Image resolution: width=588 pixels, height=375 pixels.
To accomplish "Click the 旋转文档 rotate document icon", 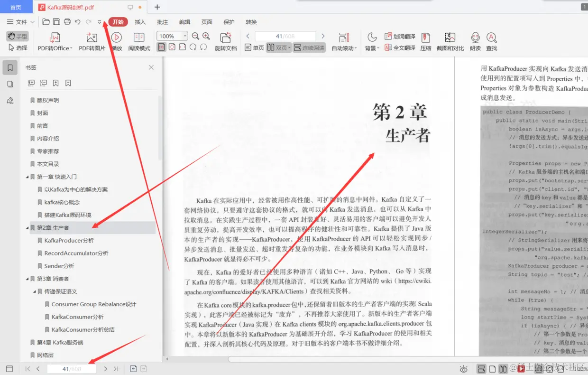I will 225,37.
